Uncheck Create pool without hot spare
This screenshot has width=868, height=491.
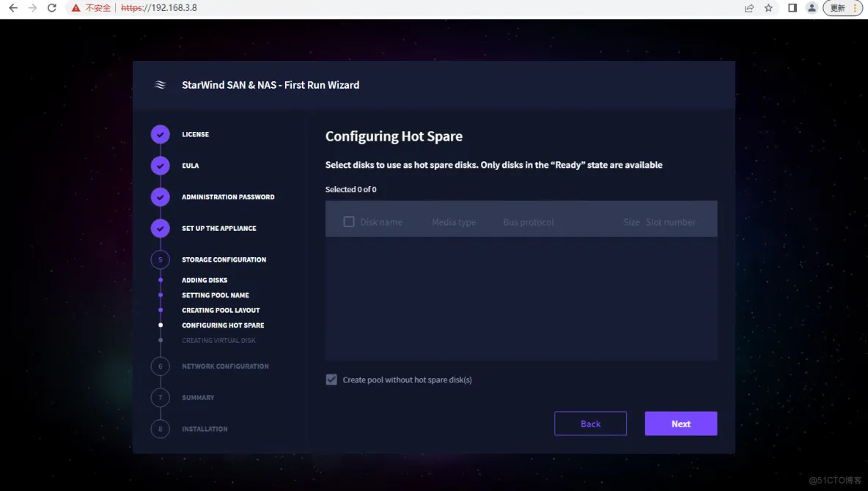331,380
